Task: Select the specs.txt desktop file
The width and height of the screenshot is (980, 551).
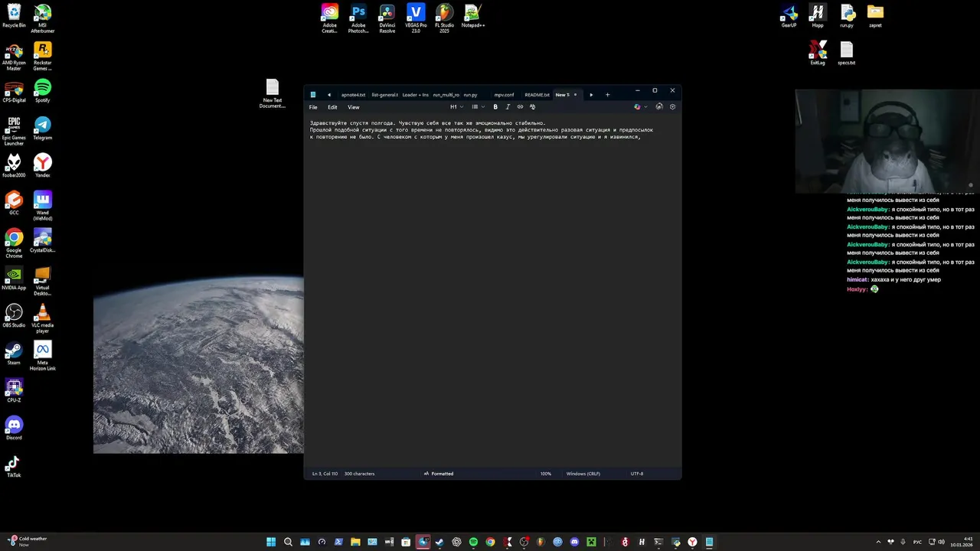Action: [846, 54]
